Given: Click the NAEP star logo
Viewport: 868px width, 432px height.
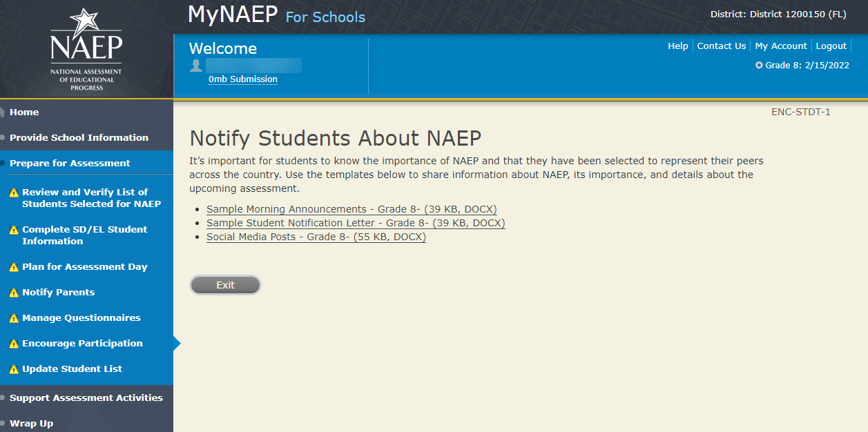Looking at the screenshot, I should pos(86,49).
